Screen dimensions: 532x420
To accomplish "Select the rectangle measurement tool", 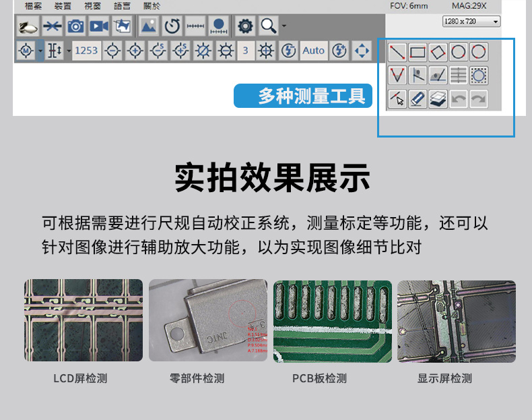I will (x=418, y=52).
